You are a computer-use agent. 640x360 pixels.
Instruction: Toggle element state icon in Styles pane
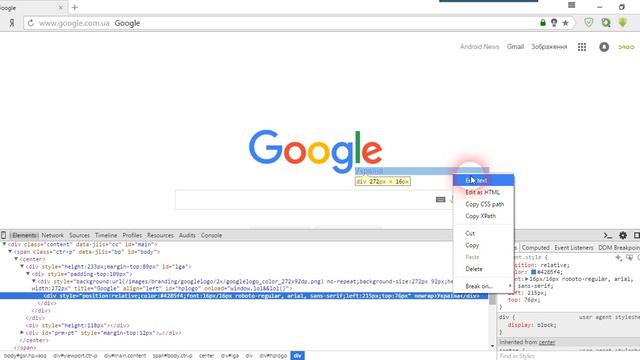pos(629,258)
